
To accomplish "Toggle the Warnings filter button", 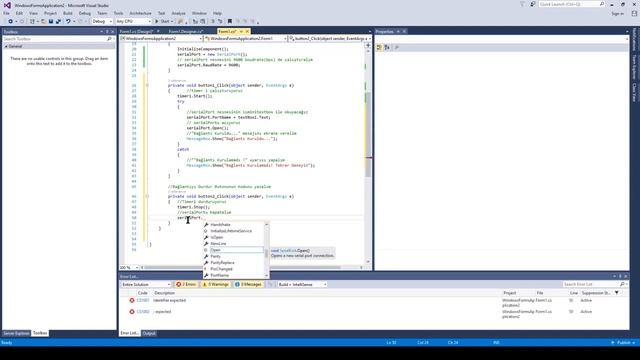I will (x=216, y=284).
